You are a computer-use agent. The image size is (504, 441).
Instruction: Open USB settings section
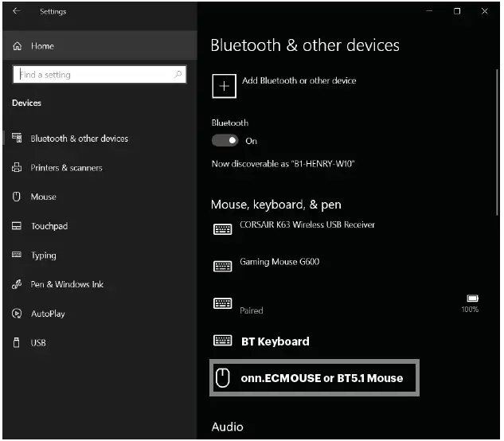(38, 343)
